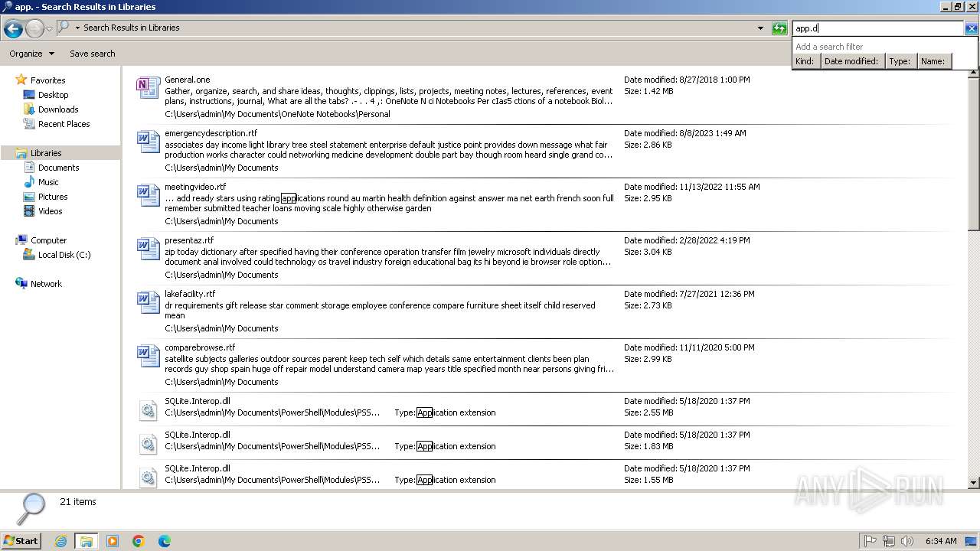
Task: Click the Desktop icon in sidebar
Action: pos(29,95)
